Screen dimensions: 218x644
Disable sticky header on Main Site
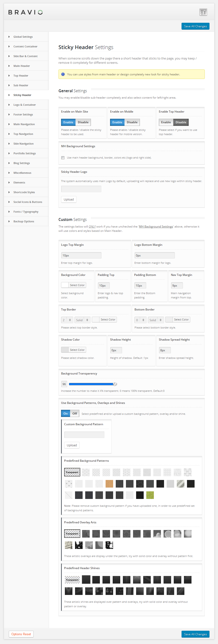pyautogui.click(x=83, y=122)
